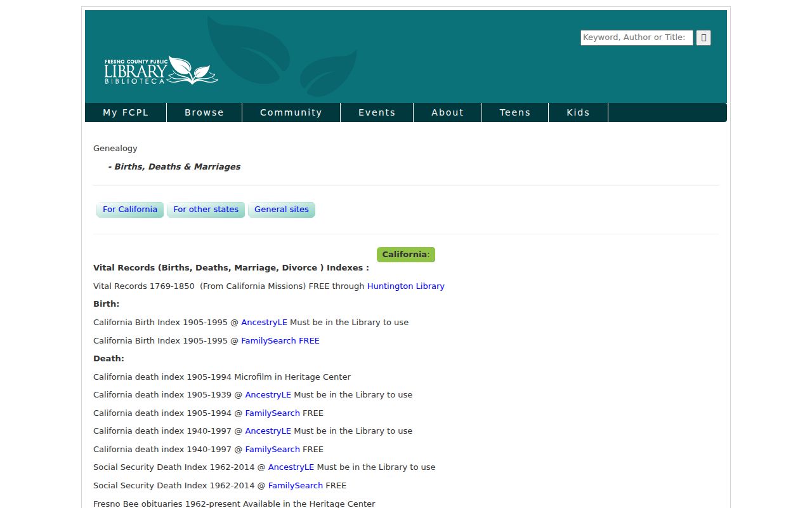
Task: Open FamilySearch FREE for California Birth Index
Action: pos(280,341)
